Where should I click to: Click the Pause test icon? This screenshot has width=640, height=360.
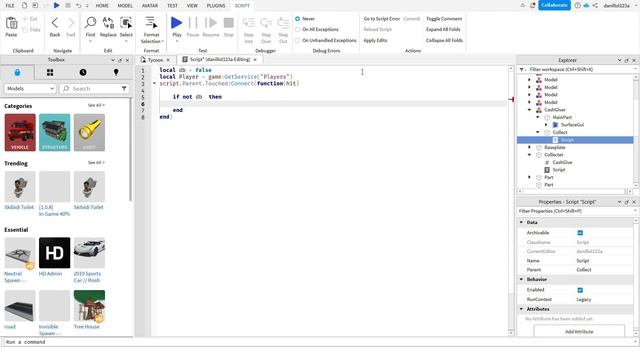click(193, 23)
